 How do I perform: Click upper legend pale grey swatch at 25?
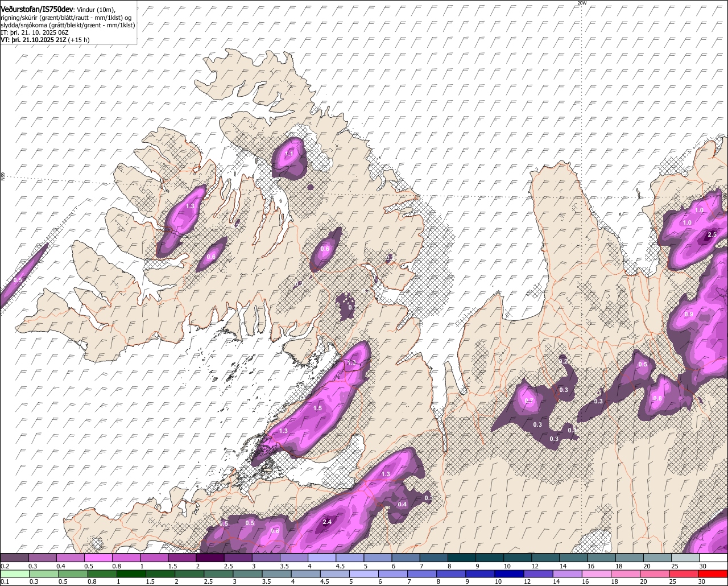coord(686,558)
